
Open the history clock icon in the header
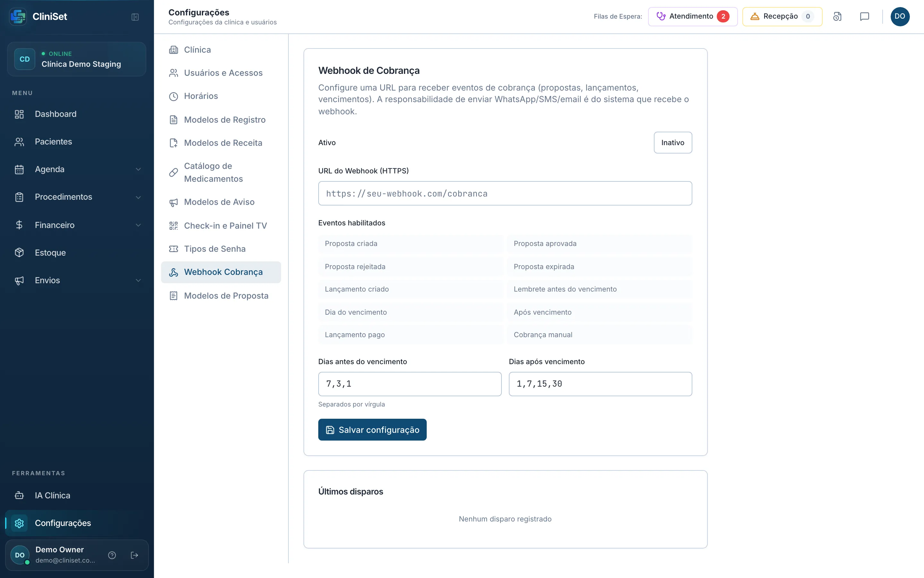click(837, 16)
